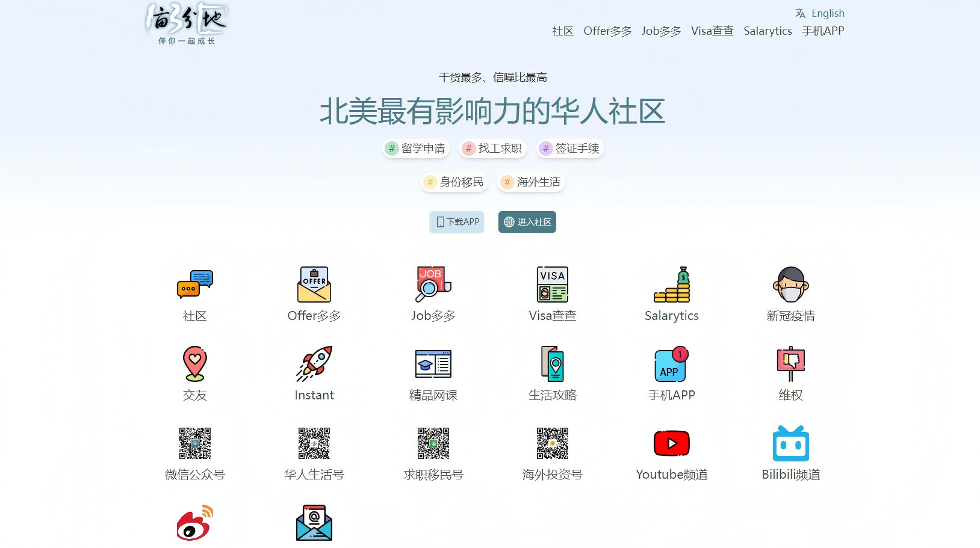
Task: Open the Bilibili频道 icon
Action: pyautogui.click(x=790, y=443)
